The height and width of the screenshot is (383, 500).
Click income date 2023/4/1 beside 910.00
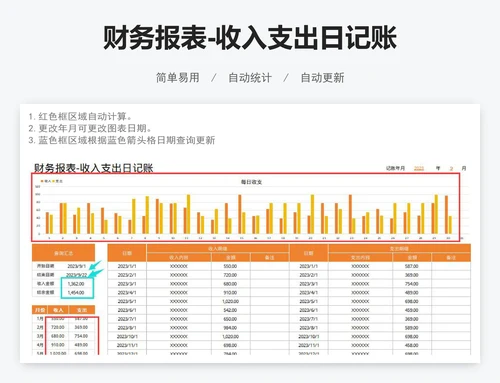click(x=127, y=293)
